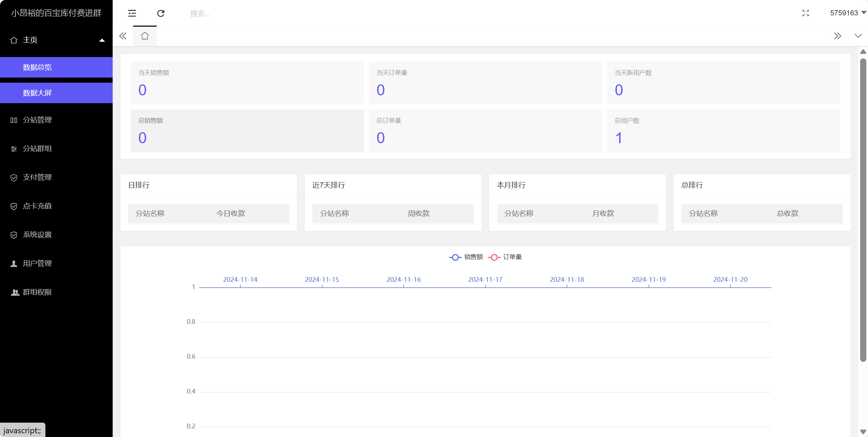Click the page scrollbar up arrow
The image size is (868, 437).
coord(863,52)
